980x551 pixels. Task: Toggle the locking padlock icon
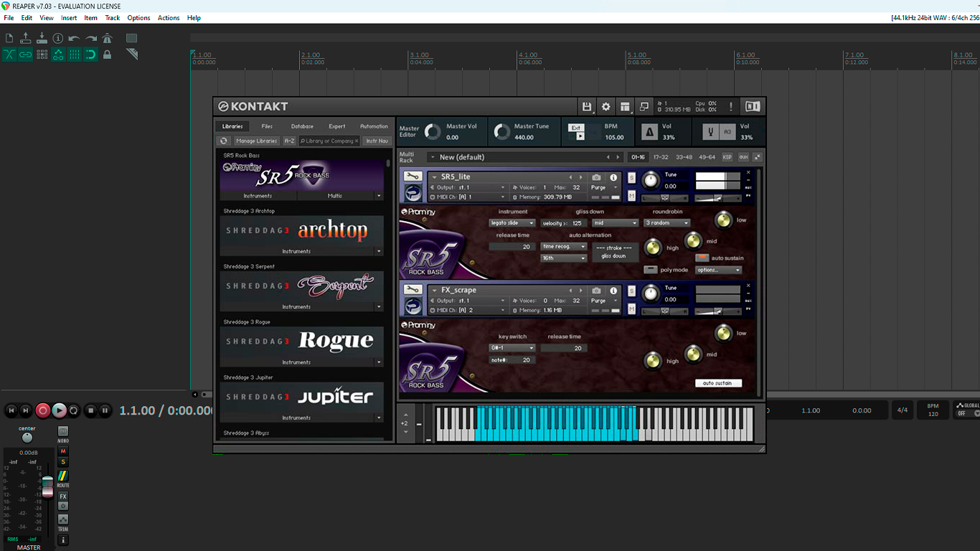click(x=108, y=55)
